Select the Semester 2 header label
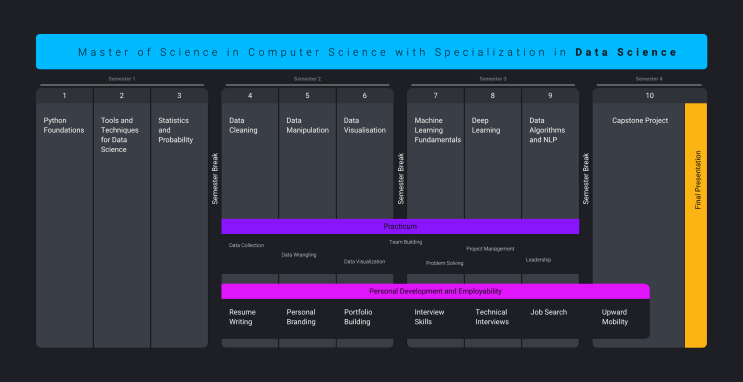Viewport: 743px width, 382px height. point(308,79)
